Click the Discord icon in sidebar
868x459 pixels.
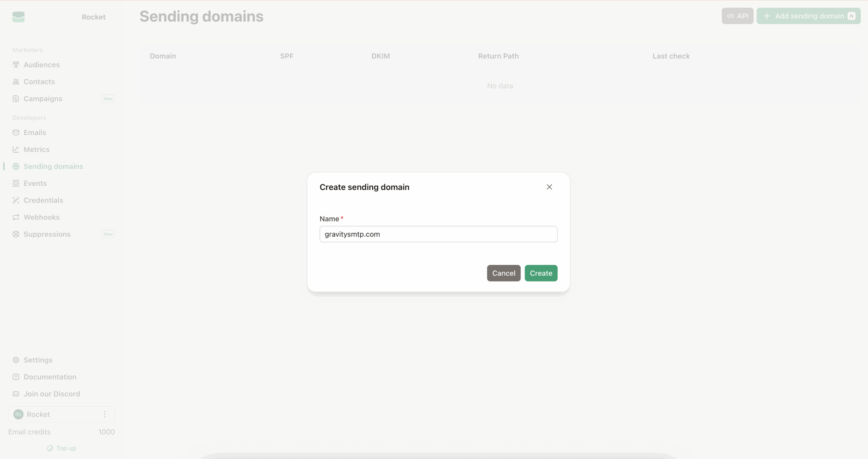pos(16,394)
